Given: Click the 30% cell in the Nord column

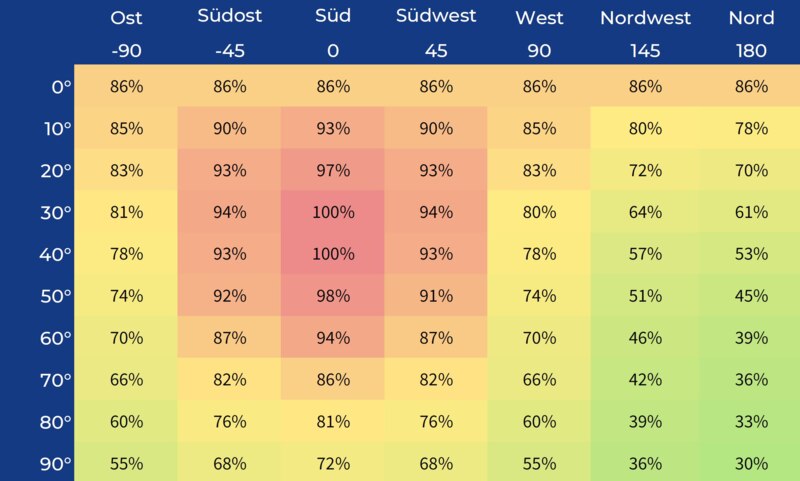Looking at the screenshot, I should (749, 464).
